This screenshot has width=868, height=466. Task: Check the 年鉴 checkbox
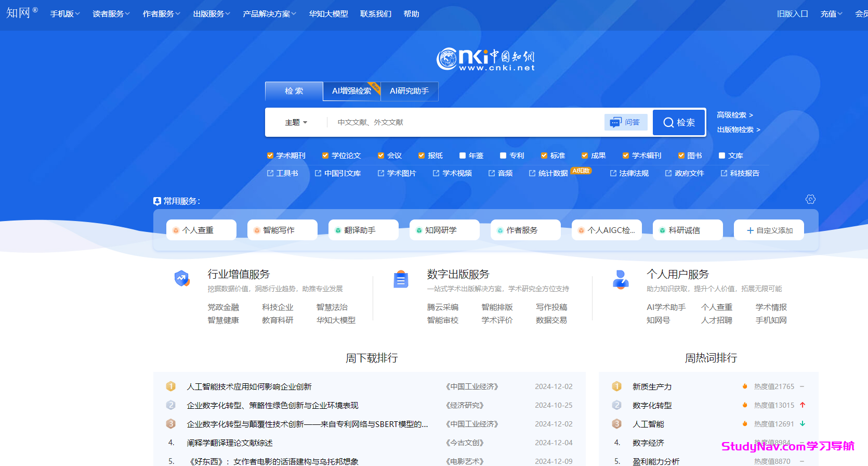463,156
